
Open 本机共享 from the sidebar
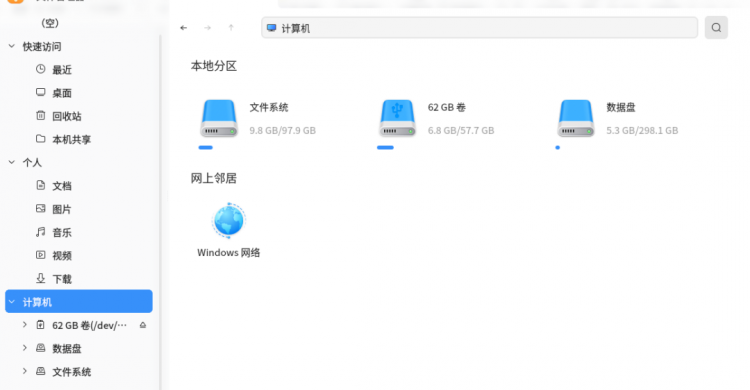(71, 139)
